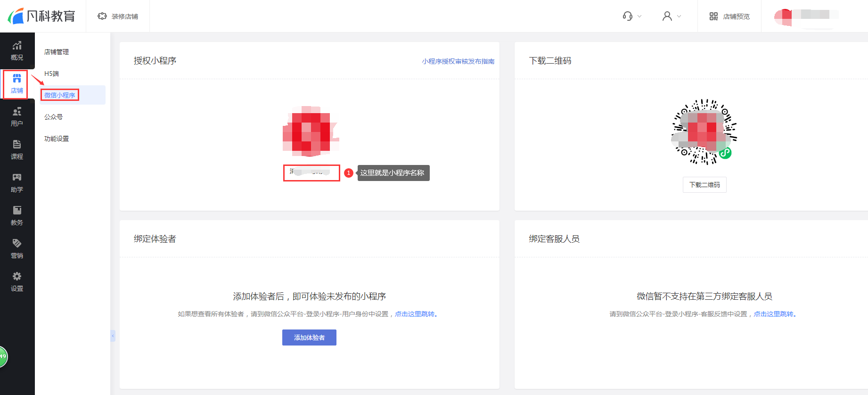Image resolution: width=868 pixels, height=395 pixels.
Task: Click 店铺预览 in the top bar
Action: coord(729,16)
